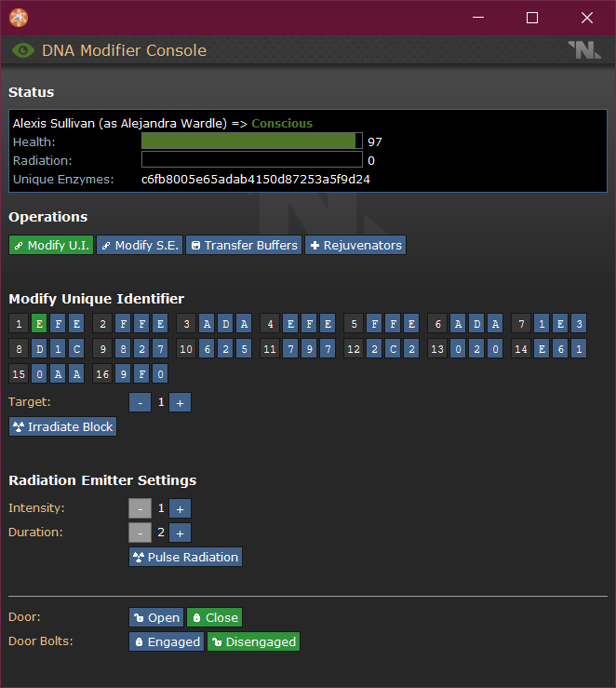Close the scanner door

coord(214,617)
